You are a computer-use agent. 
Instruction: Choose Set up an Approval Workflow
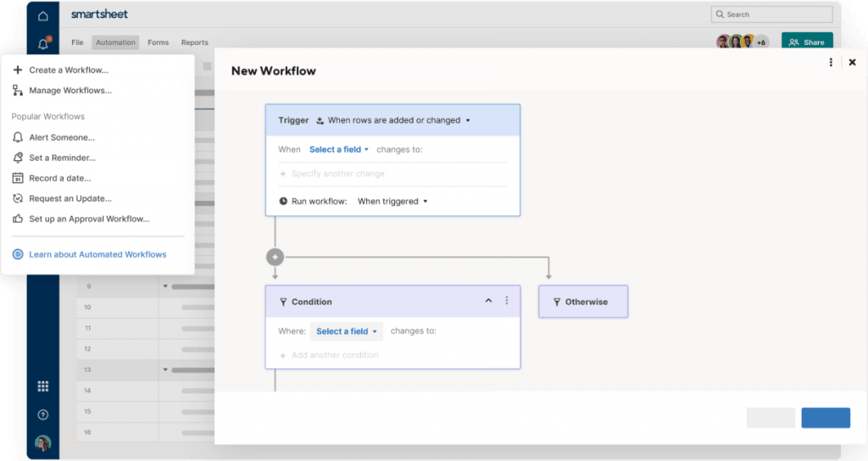(89, 219)
